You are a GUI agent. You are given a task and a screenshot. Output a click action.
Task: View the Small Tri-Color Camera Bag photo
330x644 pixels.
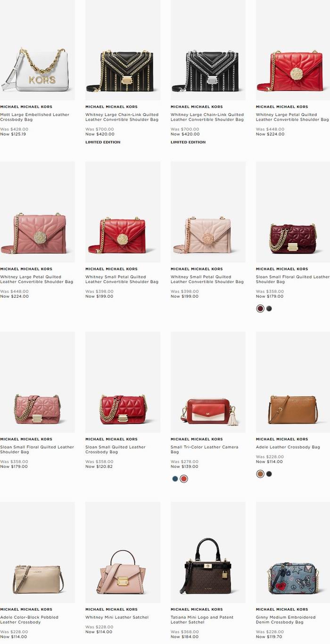208,382
